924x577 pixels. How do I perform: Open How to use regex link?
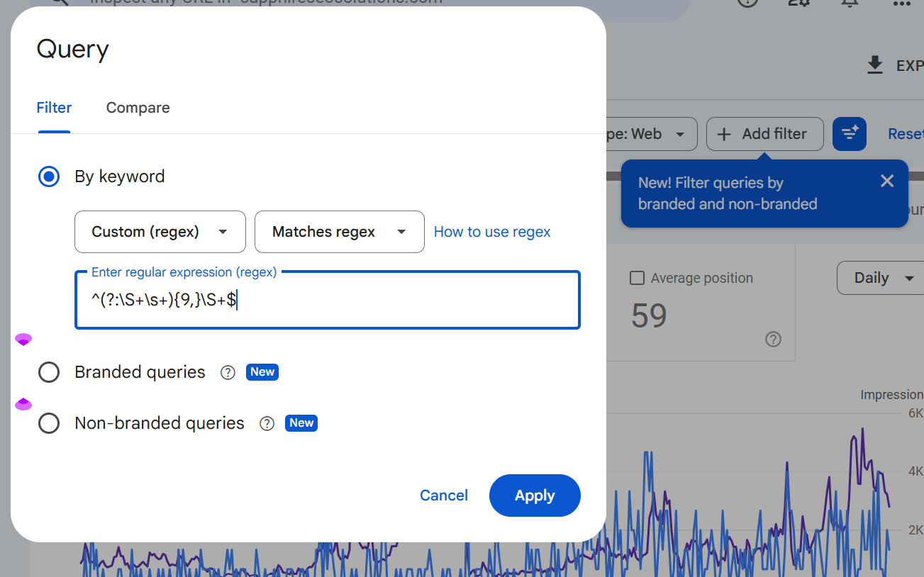click(492, 232)
